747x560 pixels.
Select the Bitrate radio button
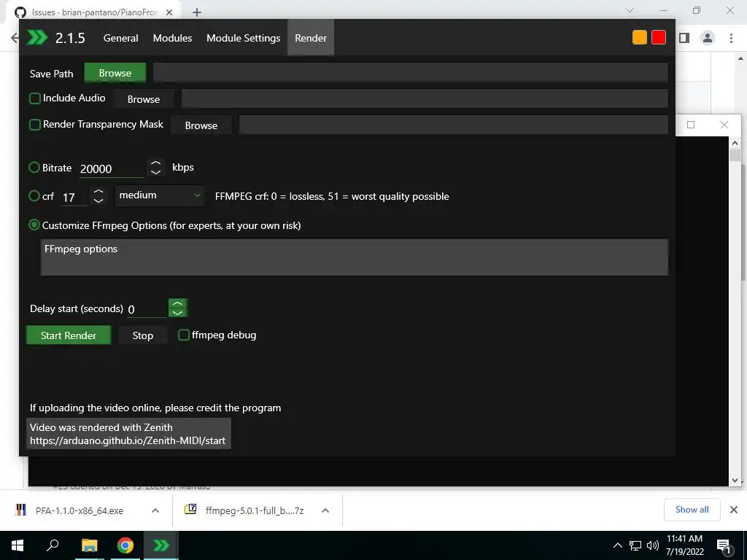pyautogui.click(x=34, y=168)
